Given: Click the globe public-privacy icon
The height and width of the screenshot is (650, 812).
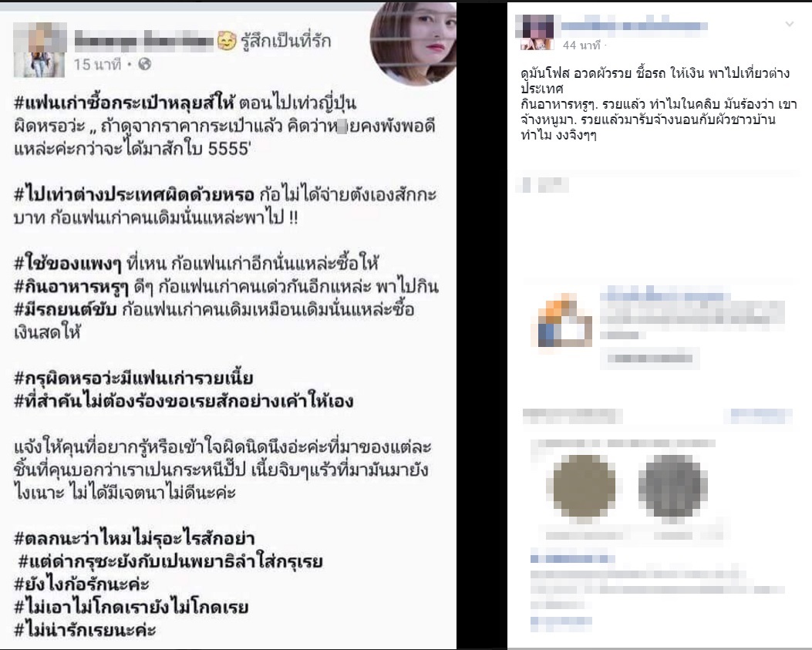Looking at the screenshot, I should pyautogui.click(x=145, y=64).
